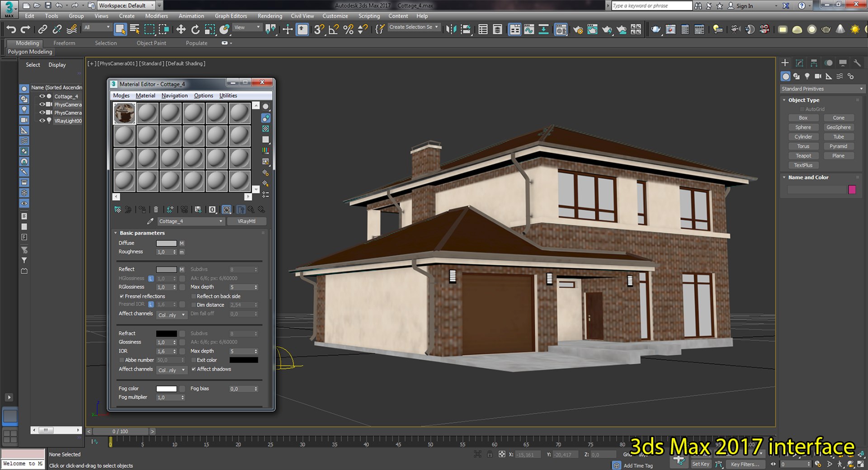
Task: Activate Select and Move tool
Action: (181, 30)
